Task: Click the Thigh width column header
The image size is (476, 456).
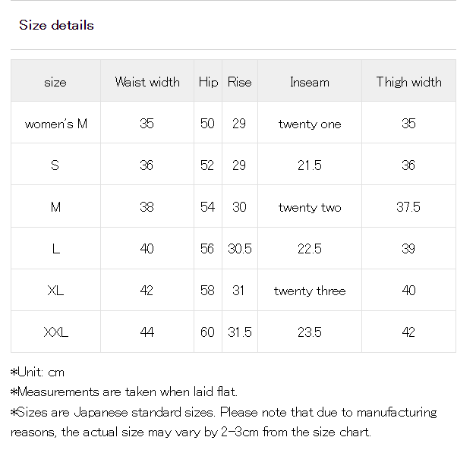Action: click(x=408, y=82)
